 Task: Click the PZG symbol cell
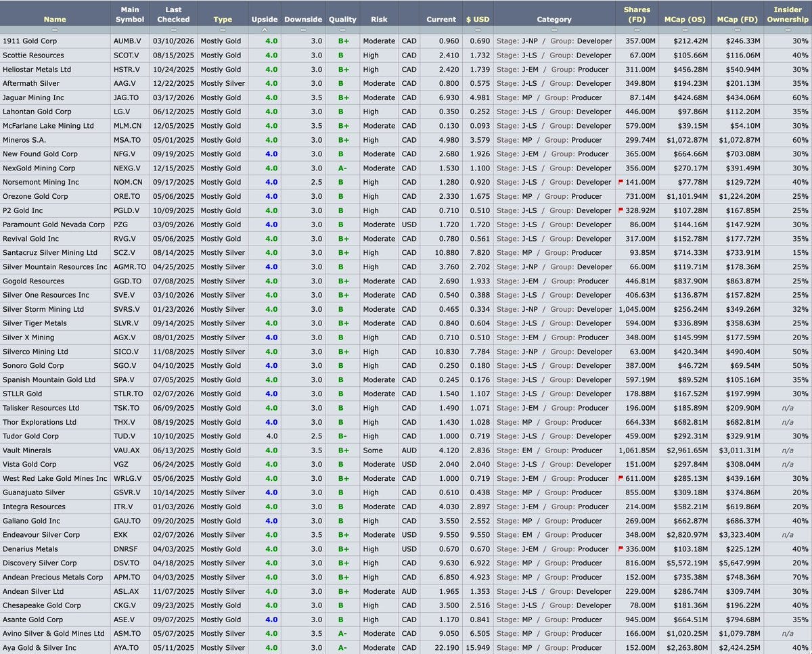point(121,225)
